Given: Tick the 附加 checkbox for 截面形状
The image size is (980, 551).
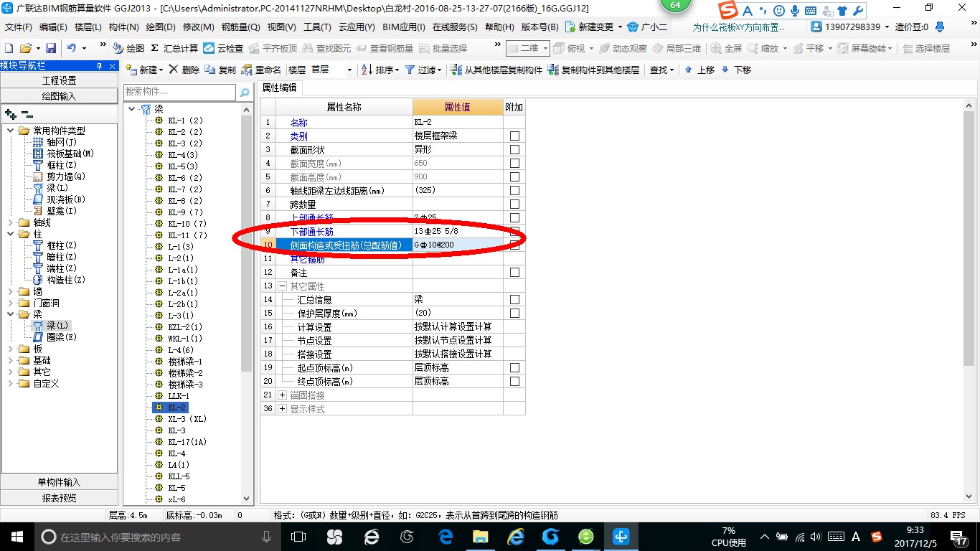Looking at the screenshot, I should point(514,150).
